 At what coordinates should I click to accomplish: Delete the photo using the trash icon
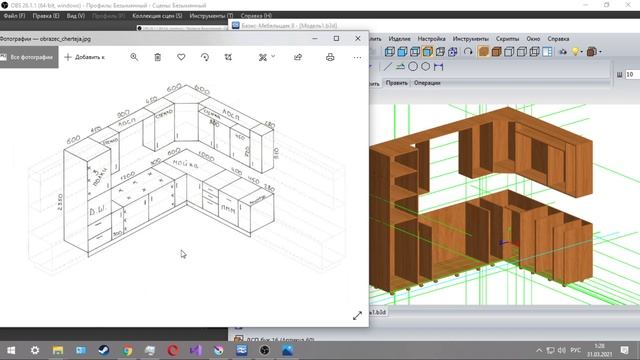tap(158, 57)
